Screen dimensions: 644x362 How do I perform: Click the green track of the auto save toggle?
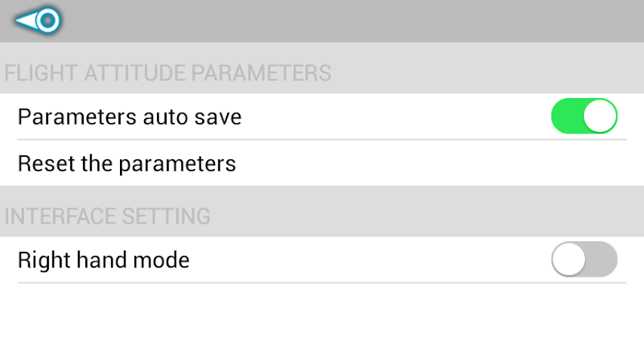[565, 117]
